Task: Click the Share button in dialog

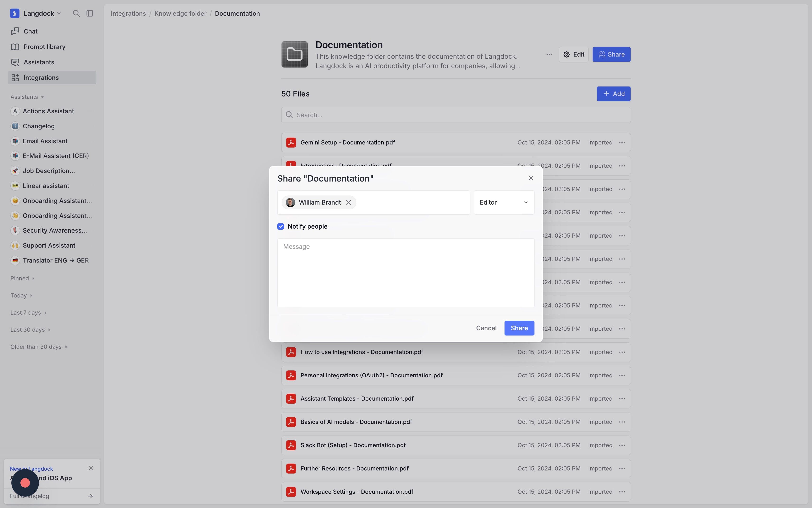Action: point(519,328)
